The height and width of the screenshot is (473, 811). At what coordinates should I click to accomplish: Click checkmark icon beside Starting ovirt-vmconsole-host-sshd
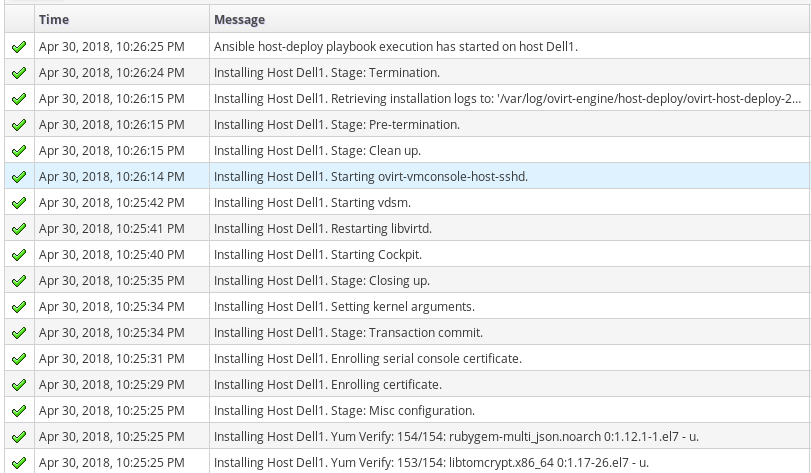(x=19, y=177)
